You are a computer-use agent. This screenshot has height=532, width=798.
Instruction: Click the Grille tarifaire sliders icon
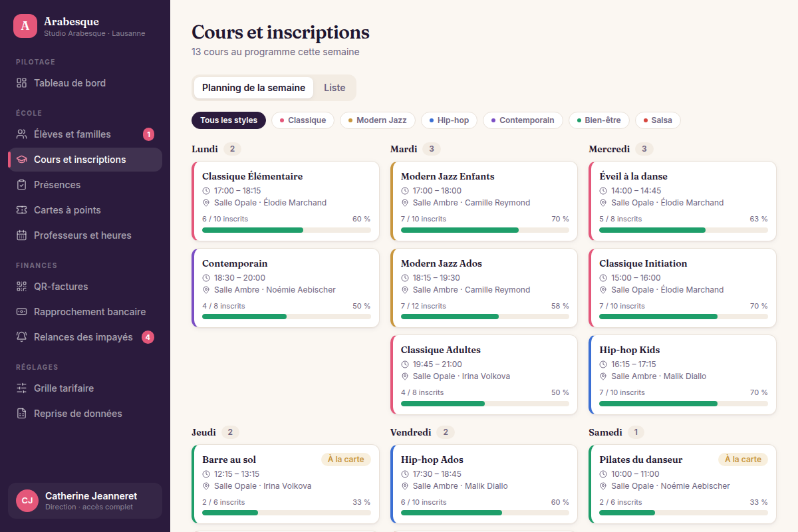point(21,388)
